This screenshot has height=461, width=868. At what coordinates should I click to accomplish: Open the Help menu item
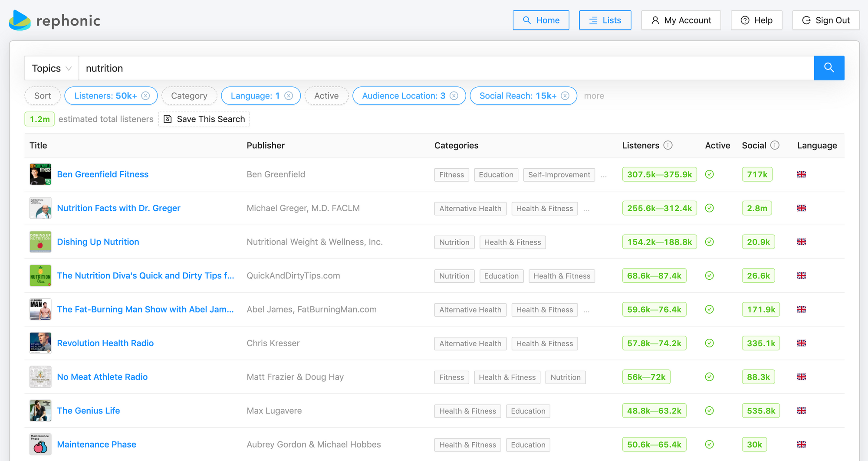[756, 20]
